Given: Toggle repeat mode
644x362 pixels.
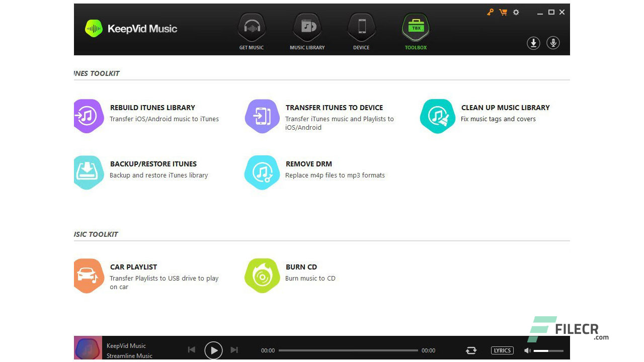Looking at the screenshot, I should pos(471,350).
